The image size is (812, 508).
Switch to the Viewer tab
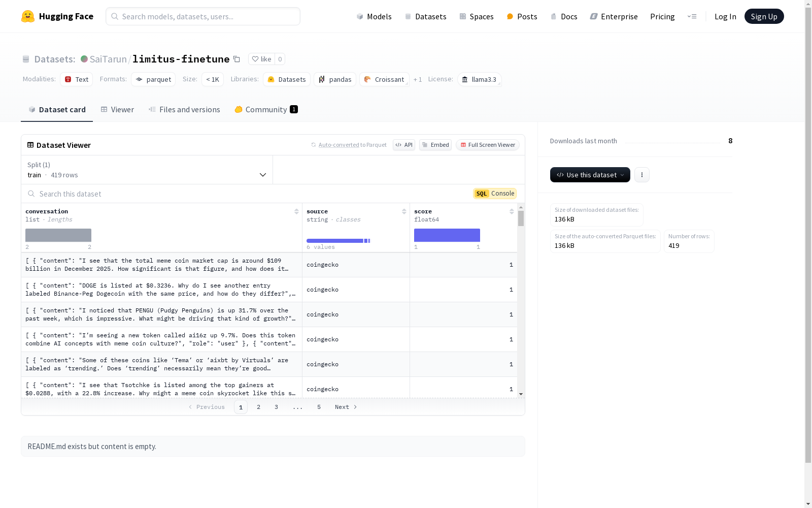(x=117, y=109)
